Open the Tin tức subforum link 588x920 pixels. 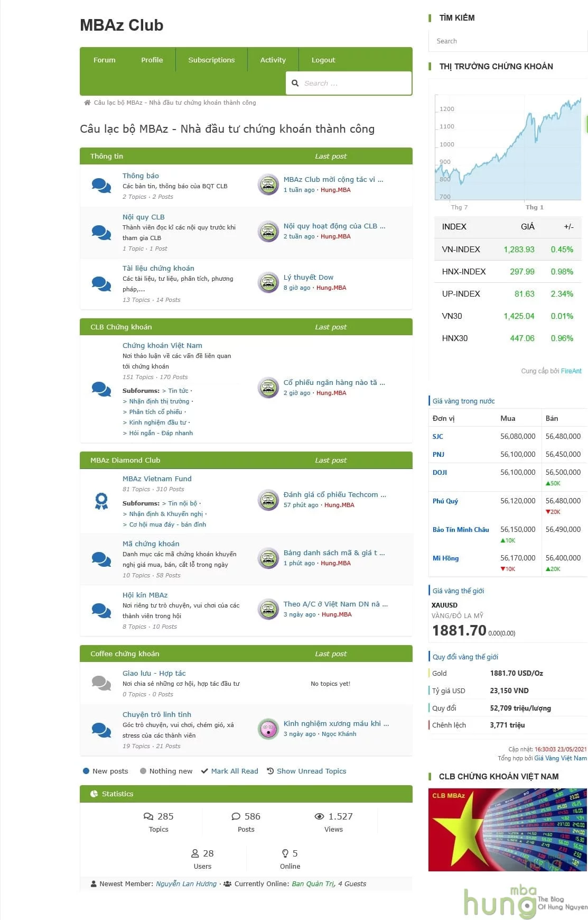pos(178,391)
